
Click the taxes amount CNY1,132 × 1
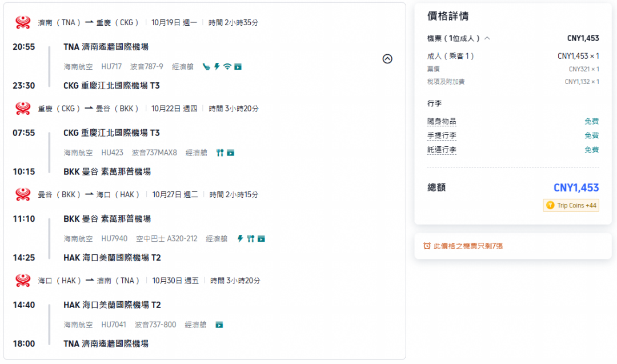click(582, 82)
